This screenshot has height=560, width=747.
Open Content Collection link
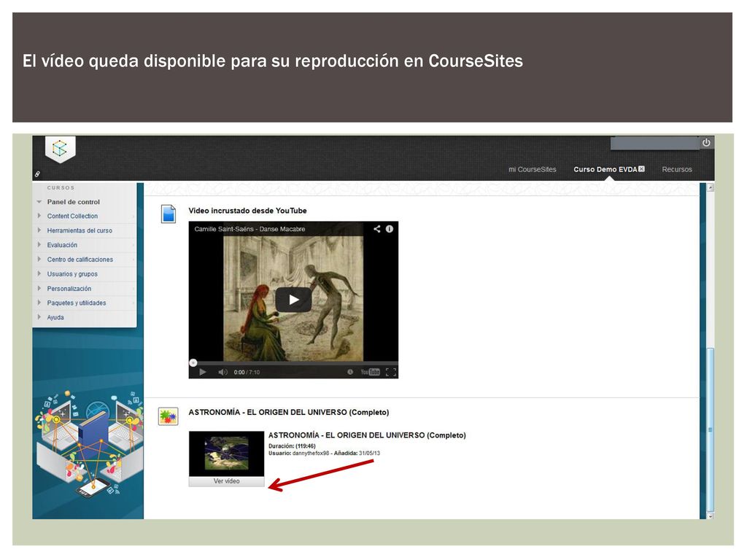(72, 216)
